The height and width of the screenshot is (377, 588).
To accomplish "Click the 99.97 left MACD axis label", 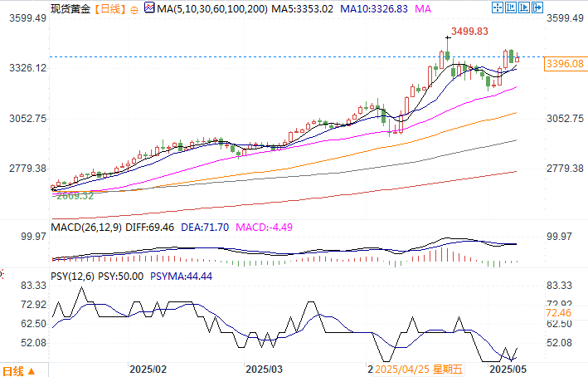I will click(34, 236).
